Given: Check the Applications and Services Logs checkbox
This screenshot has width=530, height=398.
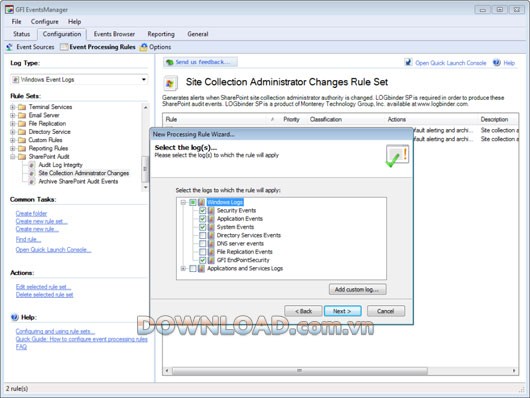Looking at the screenshot, I should coord(193,268).
